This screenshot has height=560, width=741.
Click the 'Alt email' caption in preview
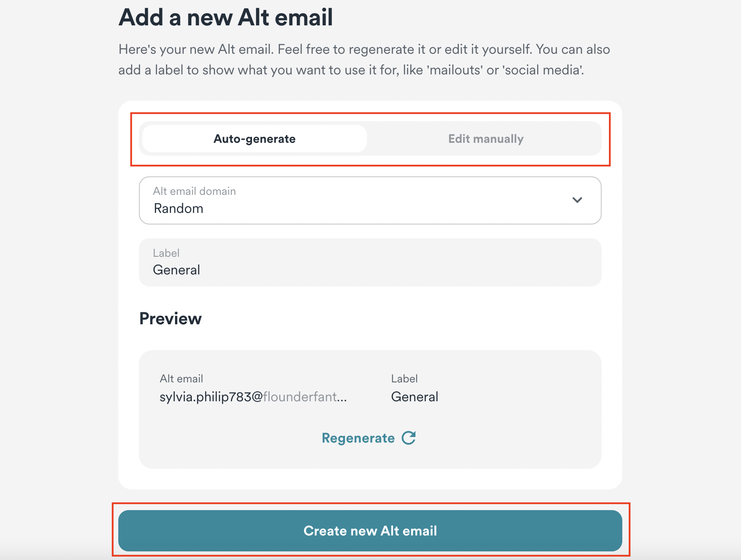pyautogui.click(x=181, y=378)
